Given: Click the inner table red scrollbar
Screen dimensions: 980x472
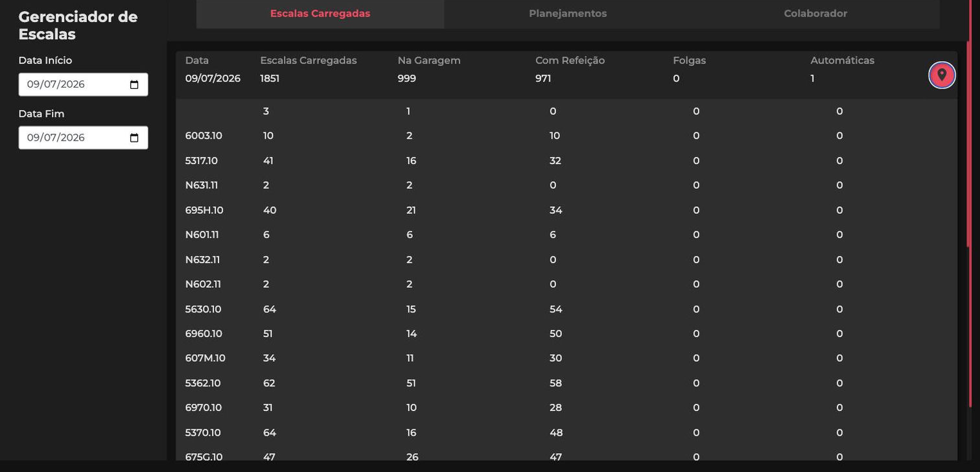Looking at the screenshot, I should click(969, 144).
